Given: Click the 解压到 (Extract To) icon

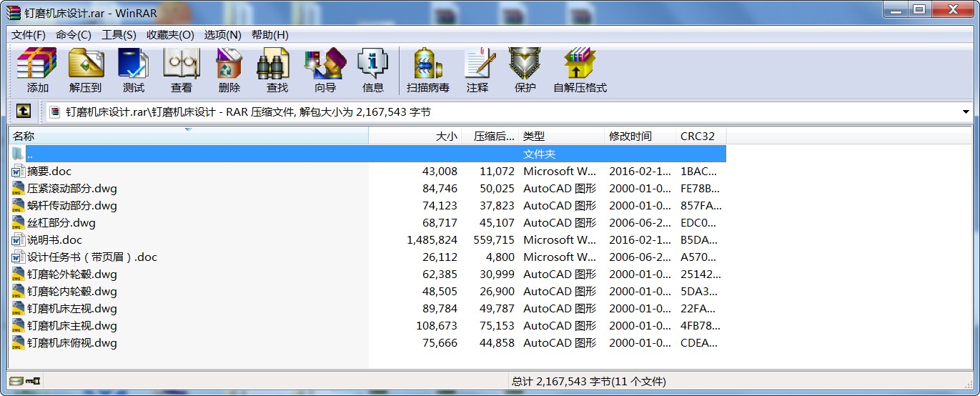Looking at the screenshot, I should coord(86,70).
